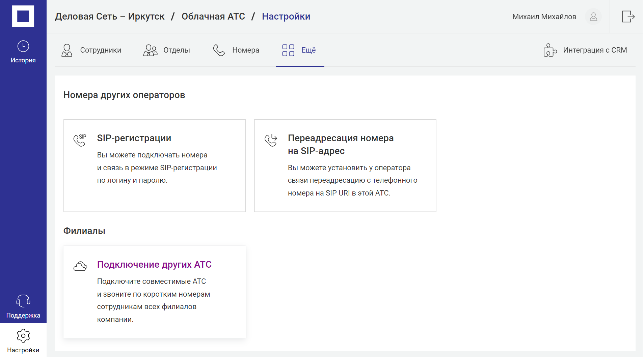
Task: Click the SIP phone icon
Action: click(80, 140)
